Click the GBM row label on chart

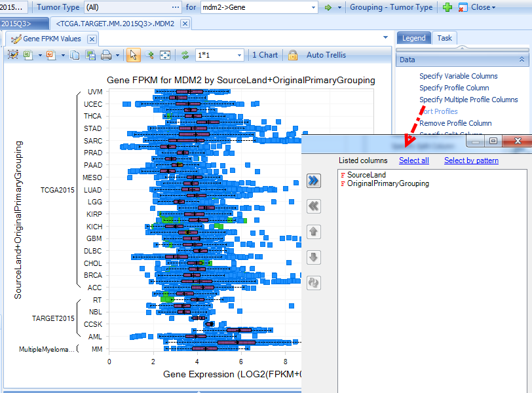click(94, 238)
